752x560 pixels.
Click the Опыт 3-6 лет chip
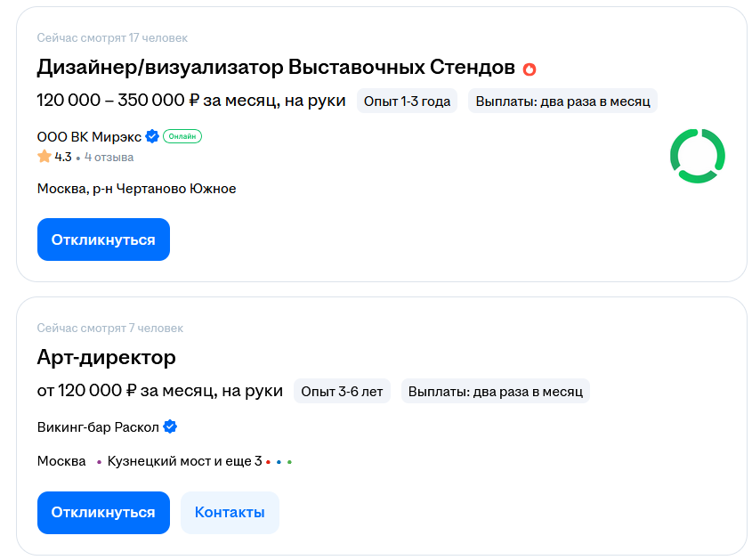[343, 390]
